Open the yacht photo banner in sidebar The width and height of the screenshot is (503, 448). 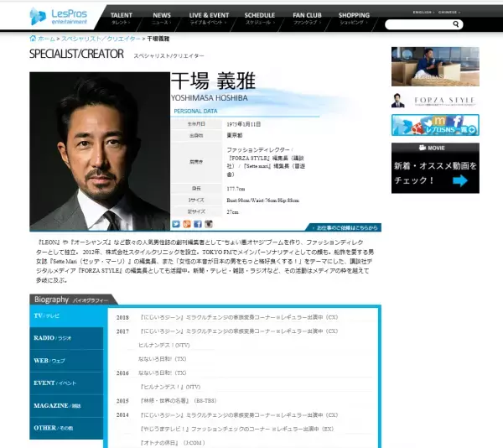(435, 66)
